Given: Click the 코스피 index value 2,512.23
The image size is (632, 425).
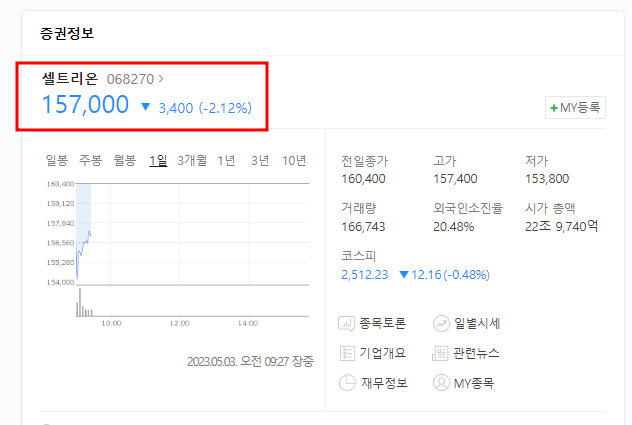Looking at the screenshot, I should click(364, 275).
